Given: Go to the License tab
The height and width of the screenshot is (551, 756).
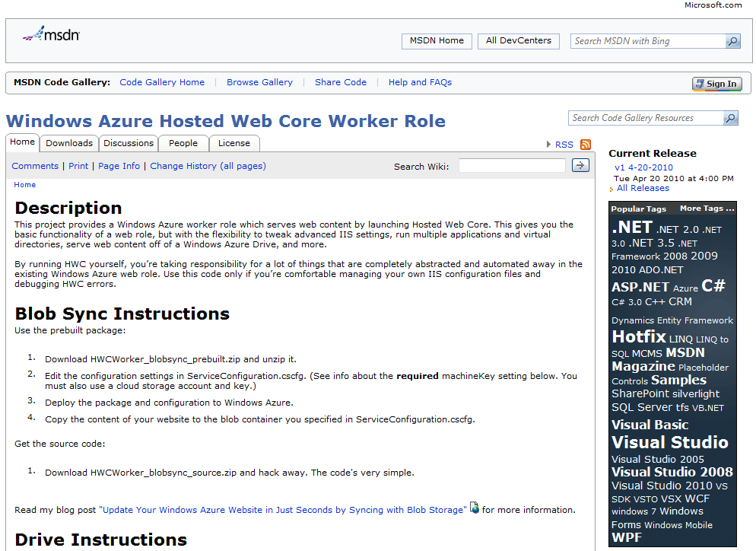Looking at the screenshot, I should point(234,143).
